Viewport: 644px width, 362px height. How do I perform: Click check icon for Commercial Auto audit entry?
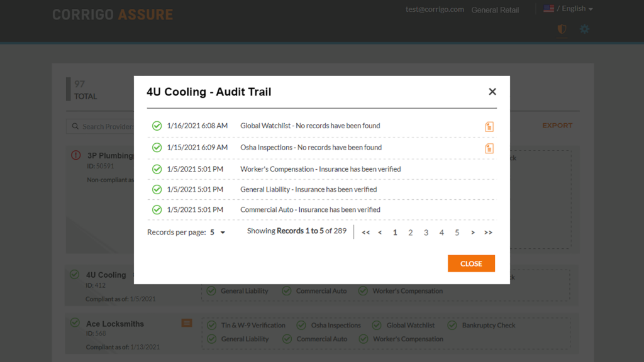point(157,210)
